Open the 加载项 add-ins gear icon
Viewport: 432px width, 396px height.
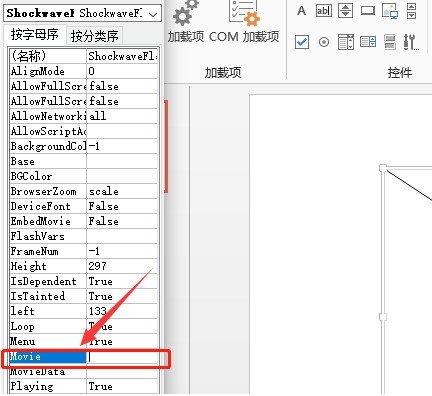click(x=186, y=22)
